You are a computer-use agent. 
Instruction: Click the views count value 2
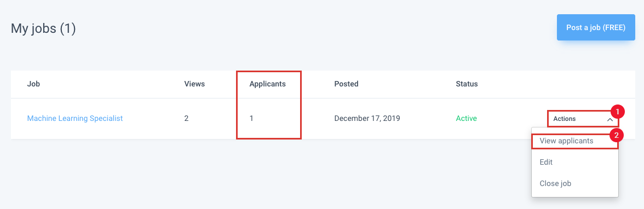186,118
